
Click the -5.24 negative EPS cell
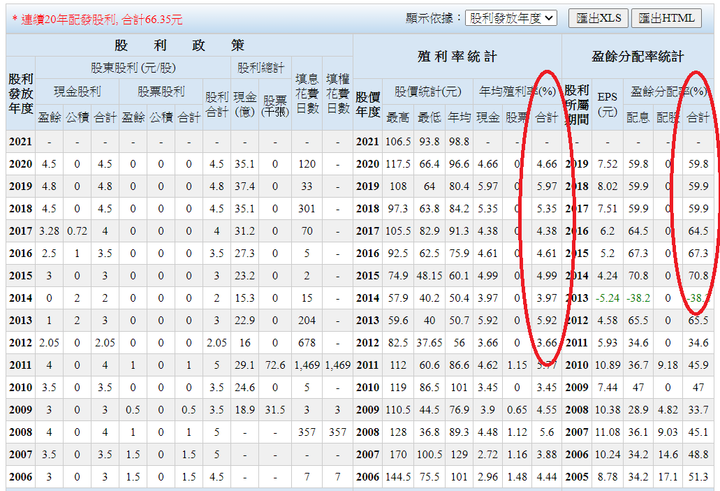[x=607, y=298]
